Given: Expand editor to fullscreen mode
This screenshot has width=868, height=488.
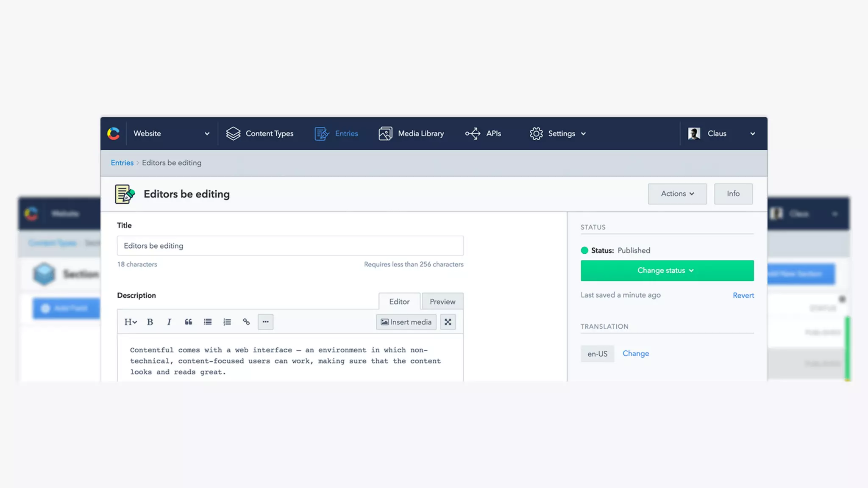Looking at the screenshot, I should pyautogui.click(x=448, y=322).
